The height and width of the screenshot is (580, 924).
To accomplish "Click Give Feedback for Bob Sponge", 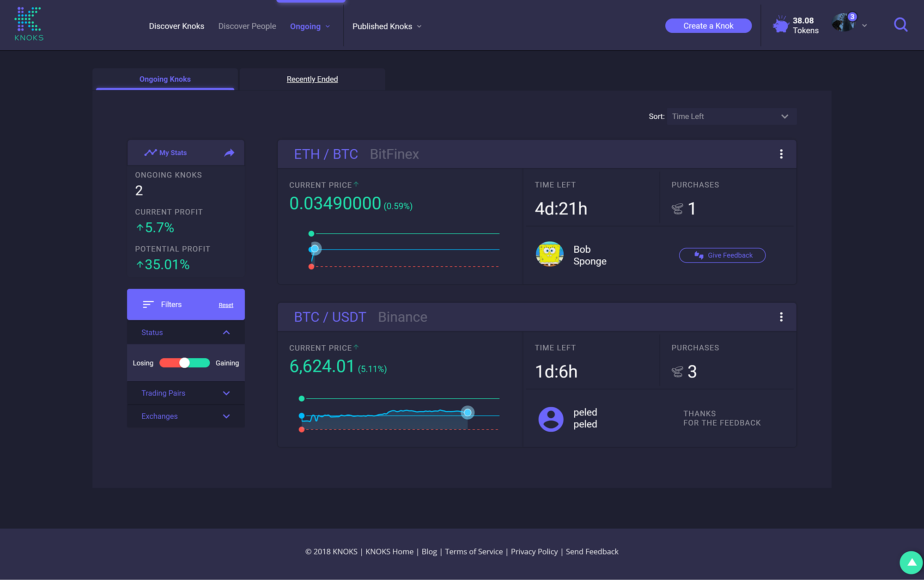I will (722, 255).
